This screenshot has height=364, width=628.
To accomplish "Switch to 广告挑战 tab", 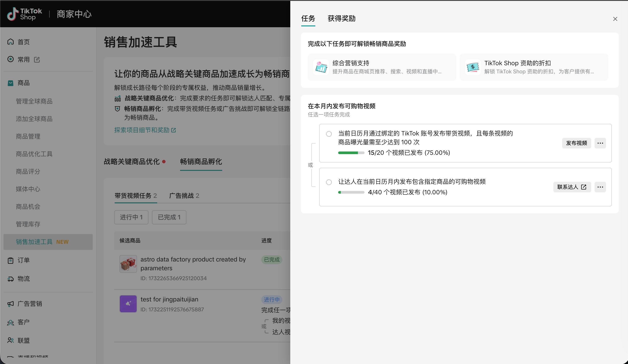I will 184,196.
